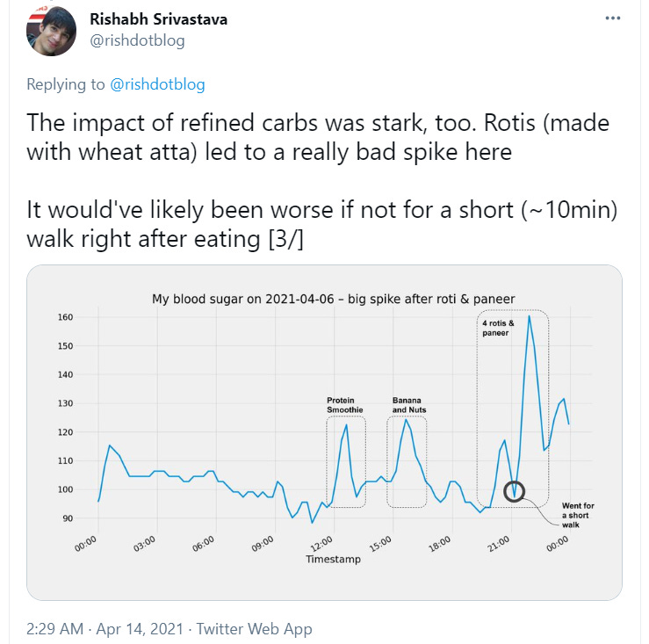Open the blood sugar chart image
Screen dimensions: 649x644
point(324,432)
